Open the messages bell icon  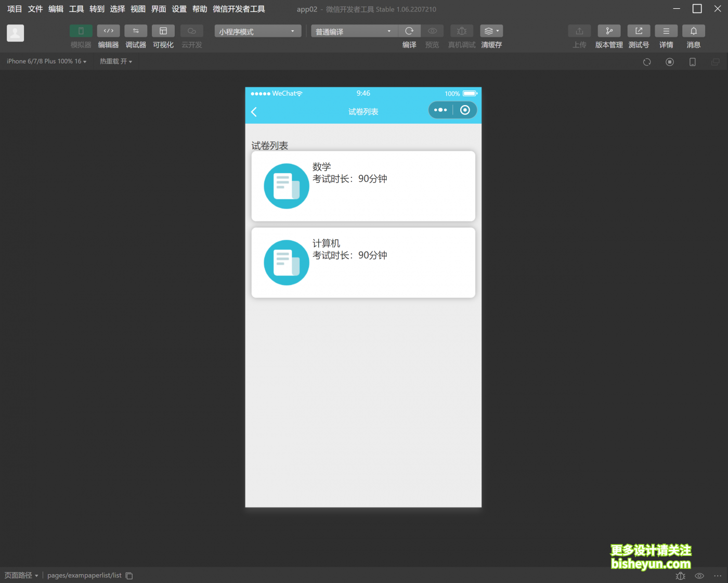tap(693, 31)
